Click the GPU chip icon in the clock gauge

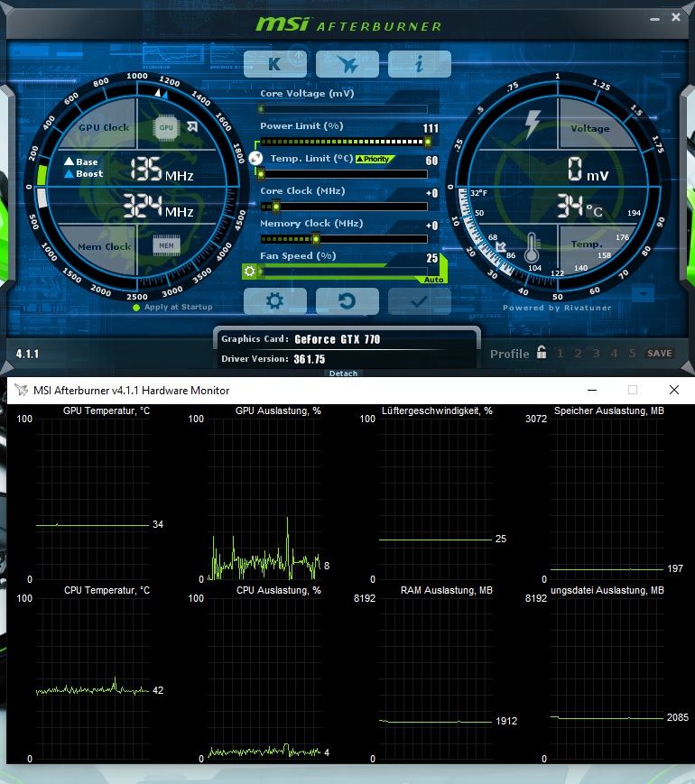(x=166, y=127)
